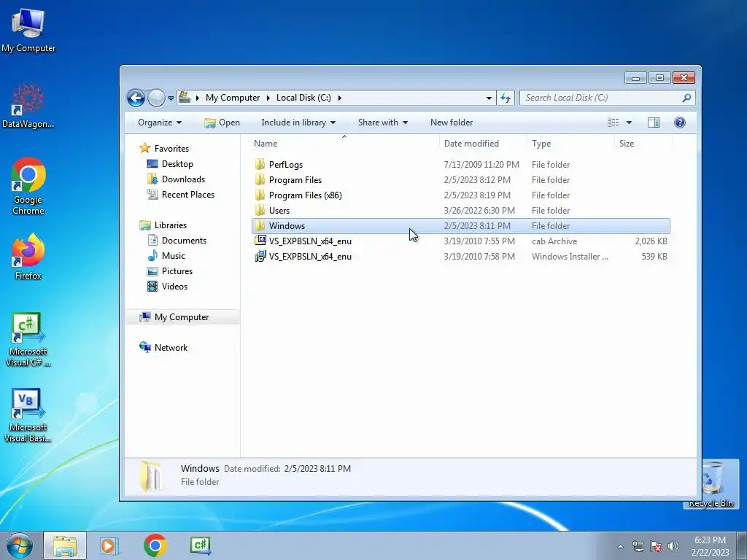This screenshot has height=560, width=747.
Task: Click the Windows Explorer taskbar button
Action: tap(65, 545)
